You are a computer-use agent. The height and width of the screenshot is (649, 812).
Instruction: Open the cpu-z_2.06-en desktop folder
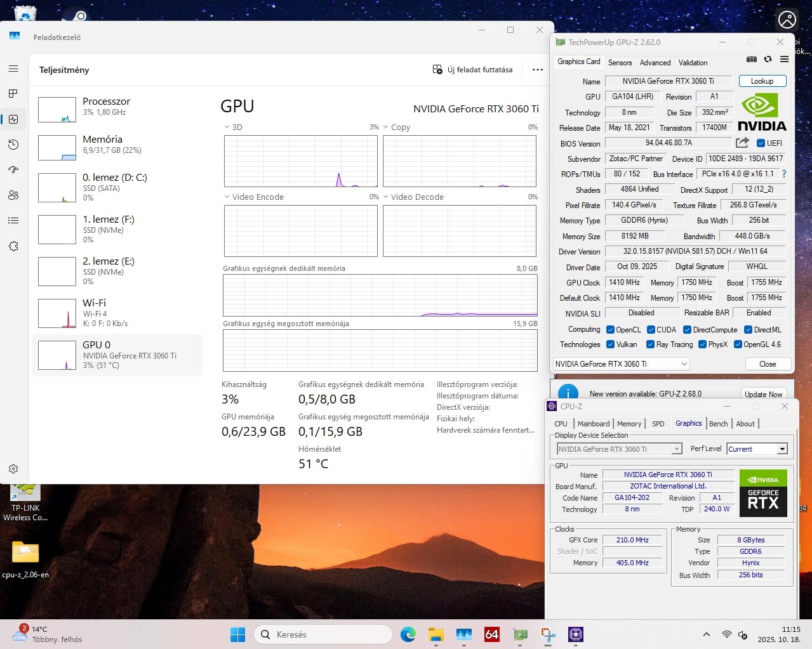point(25,559)
